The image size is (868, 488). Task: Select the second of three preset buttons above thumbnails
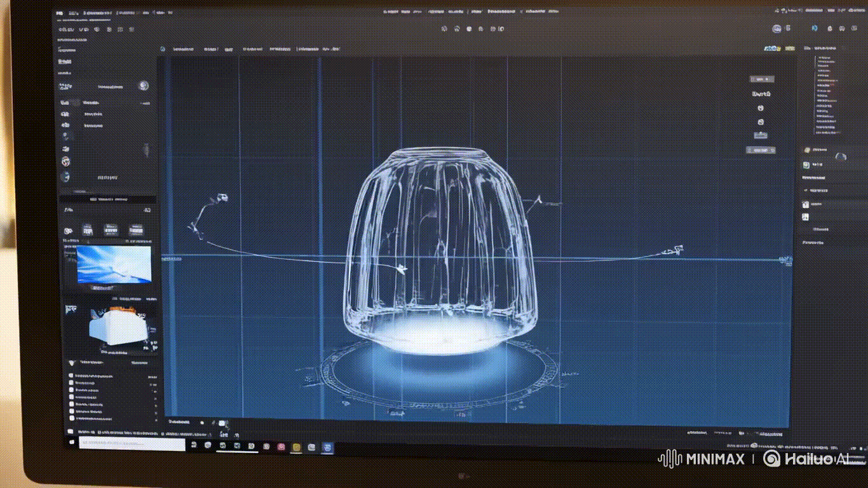pos(111,230)
